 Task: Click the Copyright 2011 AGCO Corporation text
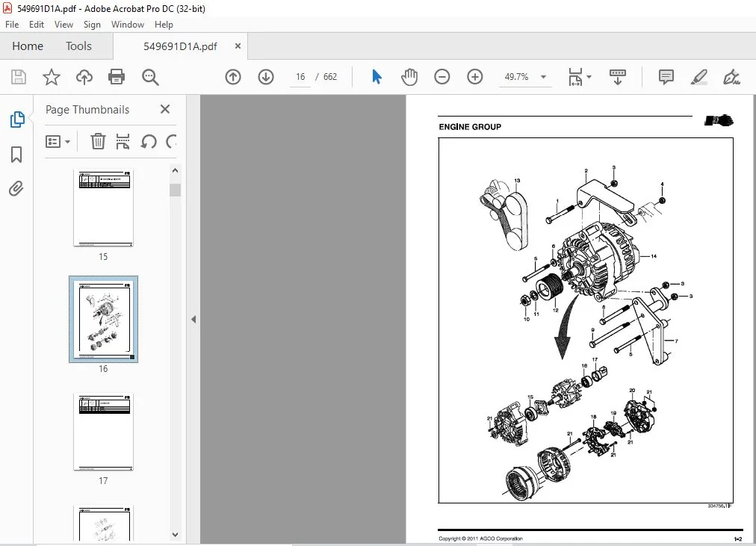click(480, 539)
